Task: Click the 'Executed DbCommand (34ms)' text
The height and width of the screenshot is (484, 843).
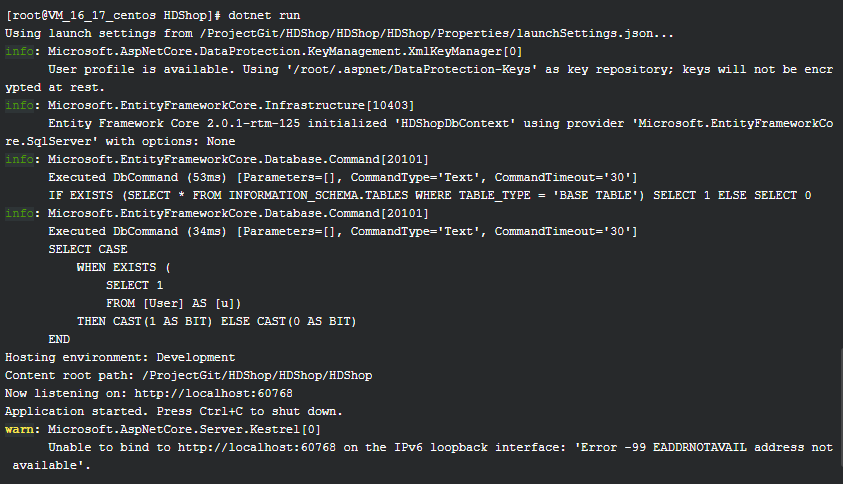Action: [138, 231]
